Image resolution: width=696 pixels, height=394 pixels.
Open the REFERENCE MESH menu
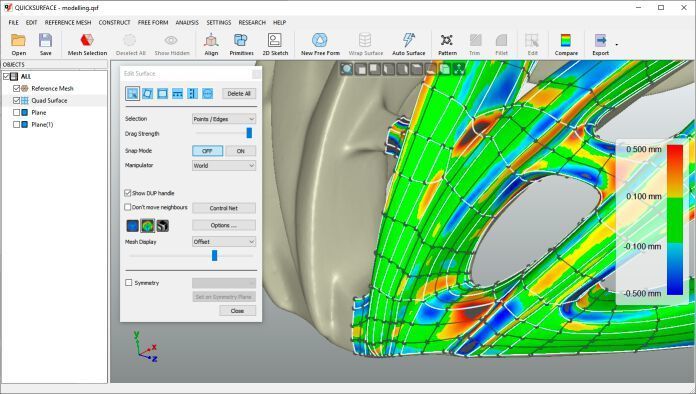tap(68, 22)
